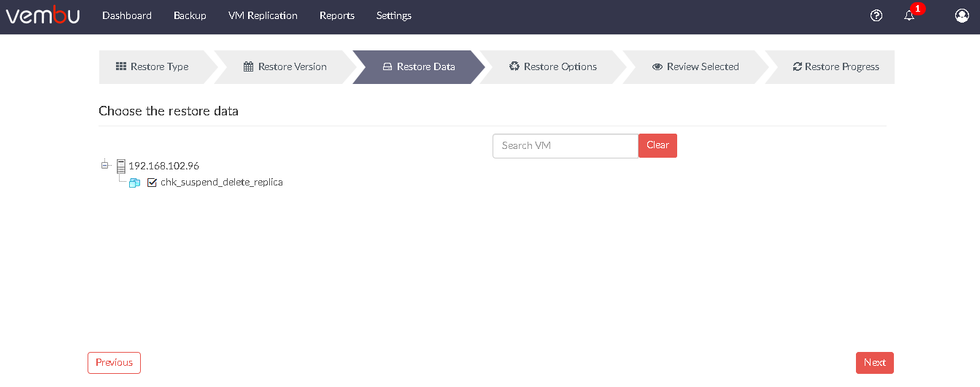980x387 pixels.
Task: Select the Restore Data step
Action: pos(419,66)
